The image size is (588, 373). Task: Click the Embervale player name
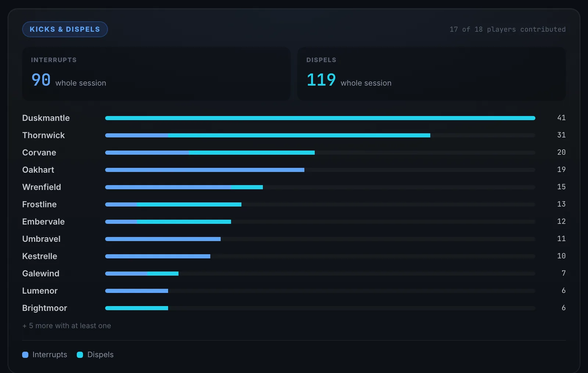(x=43, y=221)
